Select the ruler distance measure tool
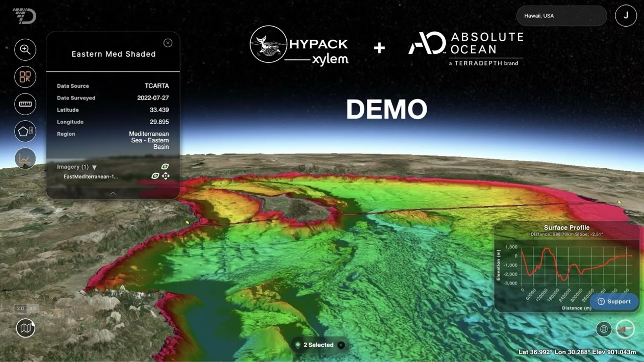 pos(25,105)
